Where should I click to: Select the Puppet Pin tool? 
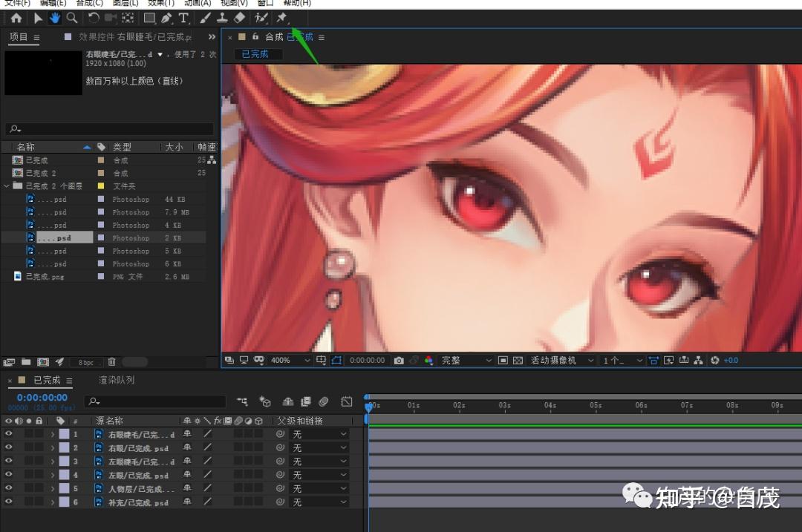(x=282, y=19)
